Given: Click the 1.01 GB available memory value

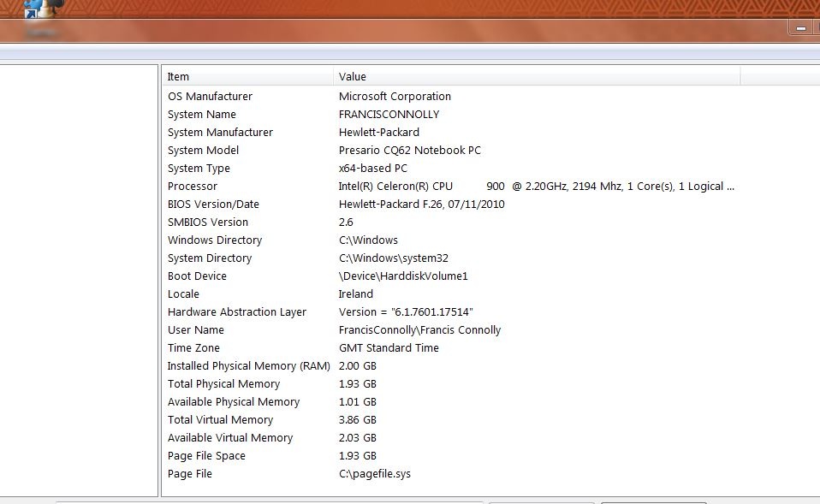Looking at the screenshot, I should coord(358,402).
